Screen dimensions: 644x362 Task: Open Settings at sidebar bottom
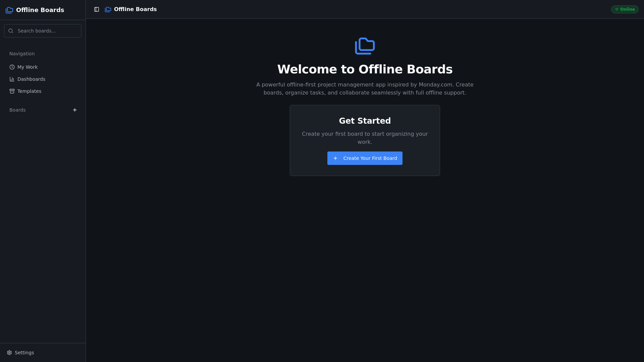point(43,353)
